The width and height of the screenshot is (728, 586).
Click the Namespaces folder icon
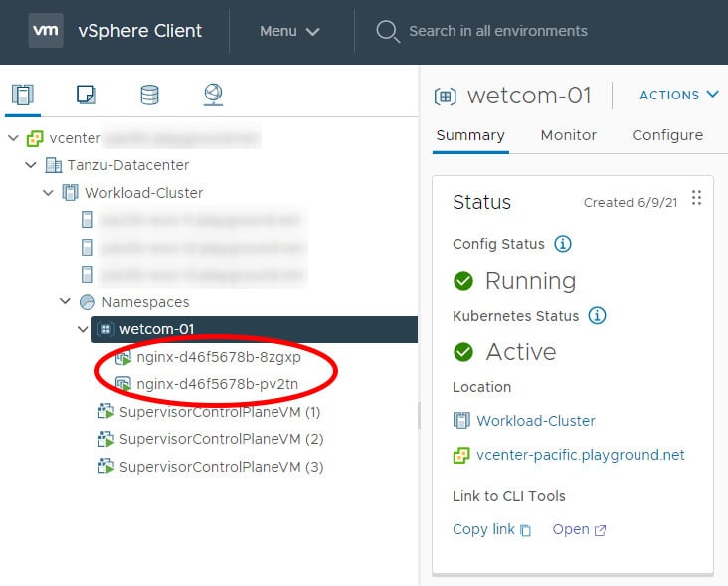click(x=88, y=302)
